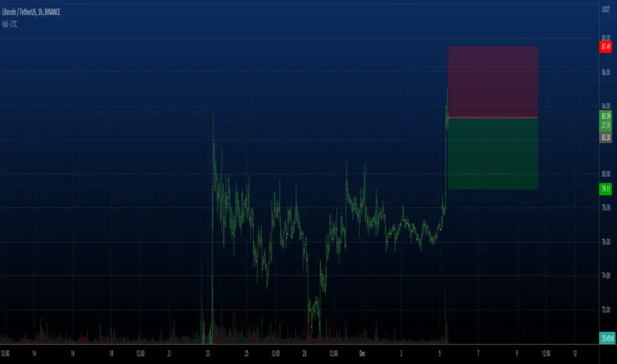Click the 80.00 price axis label
Screen dimensions: 617x364
pyautogui.click(x=606, y=173)
